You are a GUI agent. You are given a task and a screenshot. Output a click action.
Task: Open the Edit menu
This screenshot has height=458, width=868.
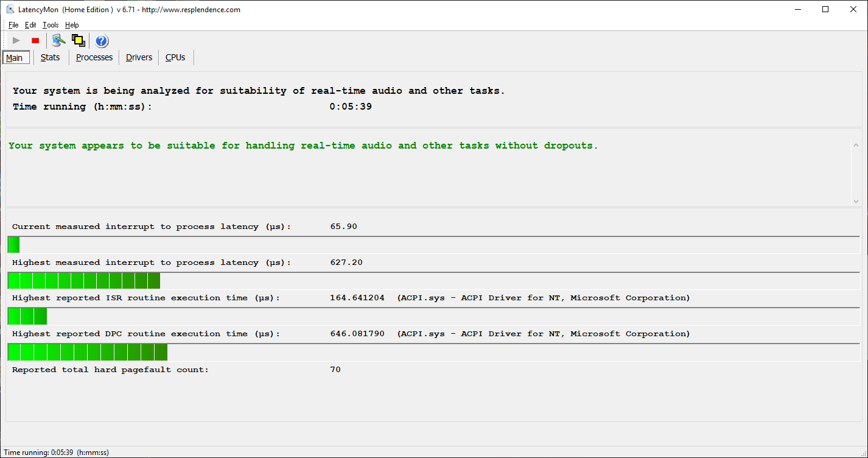click(x=30, y=25)
